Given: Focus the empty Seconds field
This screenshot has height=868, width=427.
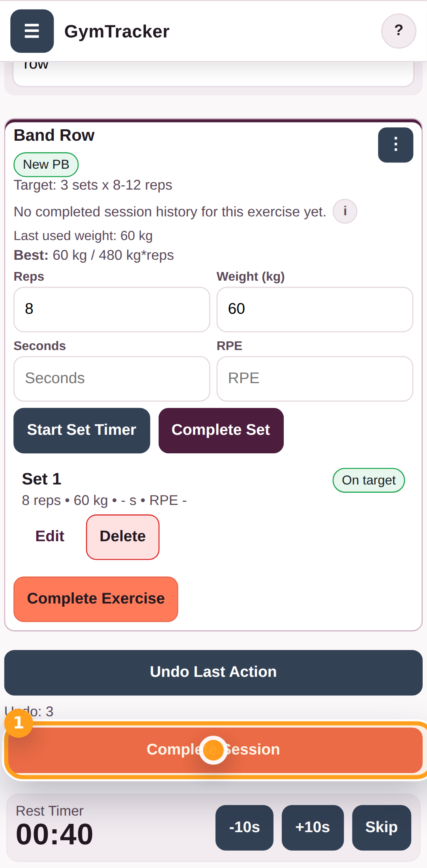Looking at the screenshot, I should pyautogui.click(x=112, y=378).
